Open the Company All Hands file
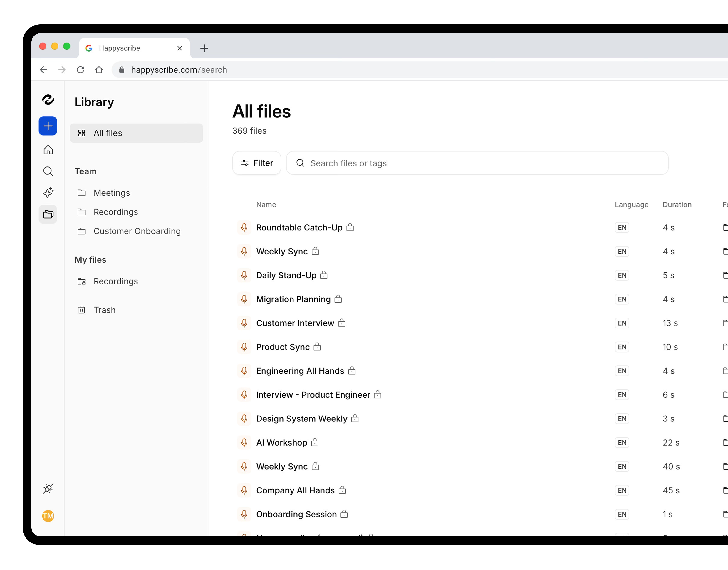 295,491
